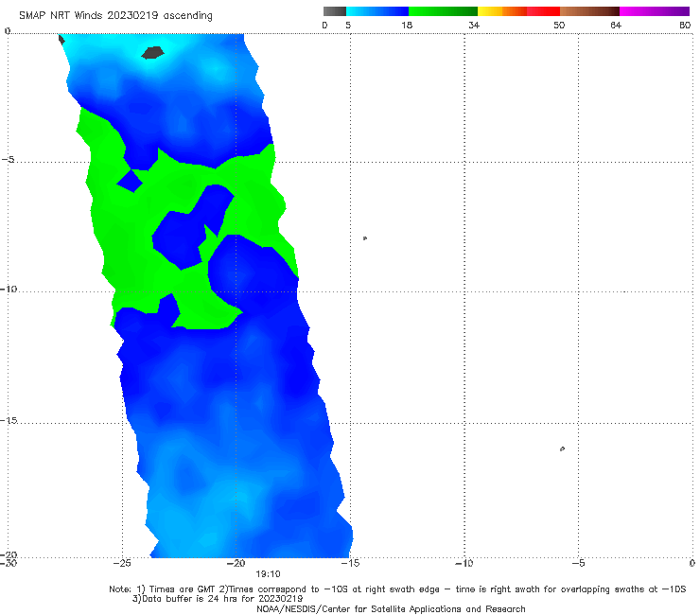Click the NOAA/NESDIS credit line
The height and width of the screenshot is (615, 700).
coord(391,609)
